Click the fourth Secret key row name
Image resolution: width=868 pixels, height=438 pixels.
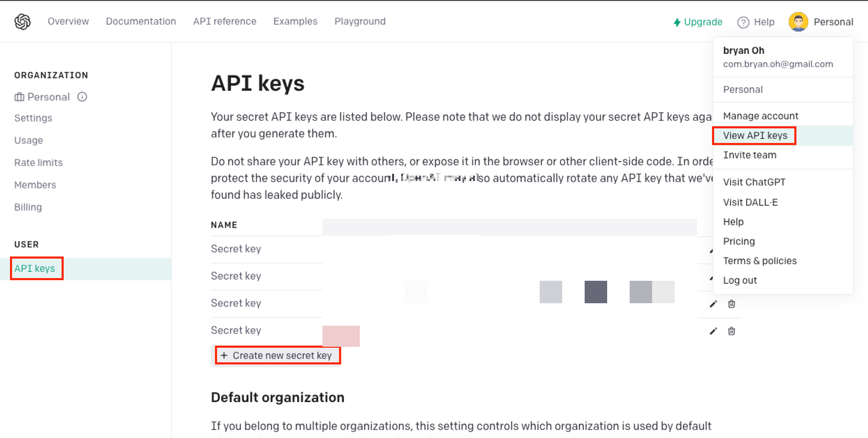tap(236, 330)
